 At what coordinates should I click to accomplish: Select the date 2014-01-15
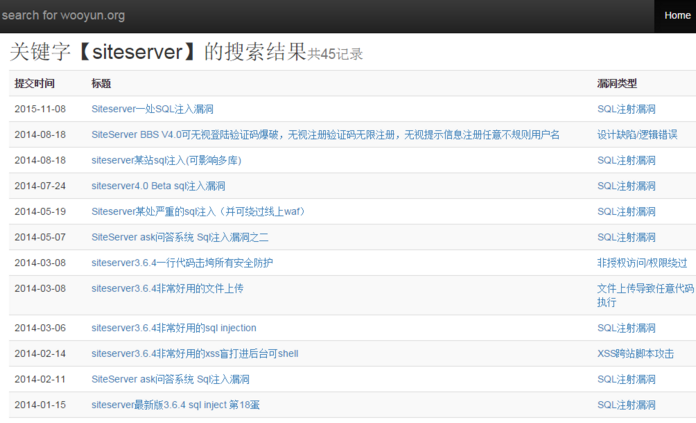click(40, 405)
